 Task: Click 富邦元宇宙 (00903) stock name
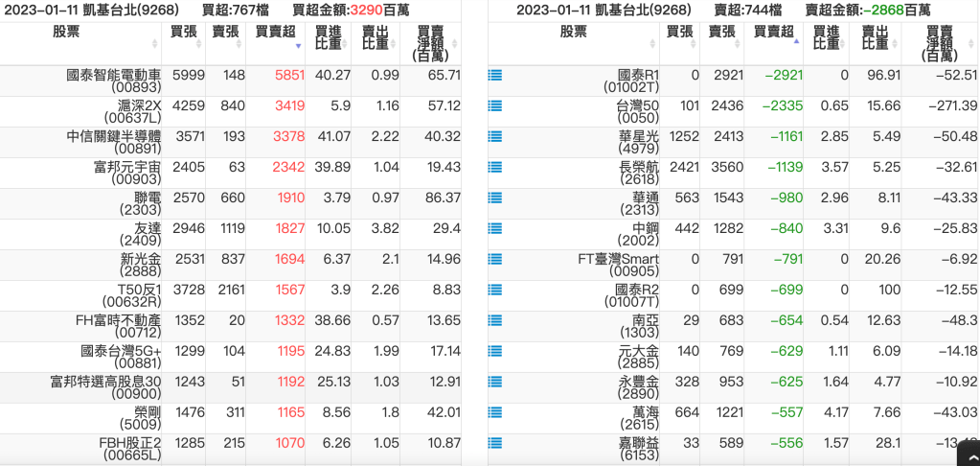[x=120, y=166]
